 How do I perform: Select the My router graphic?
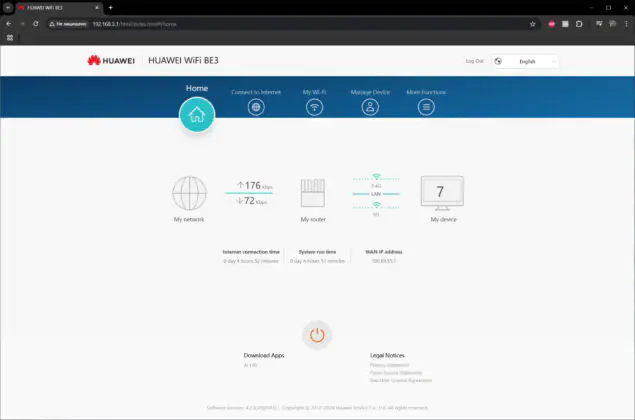(313, 193)
